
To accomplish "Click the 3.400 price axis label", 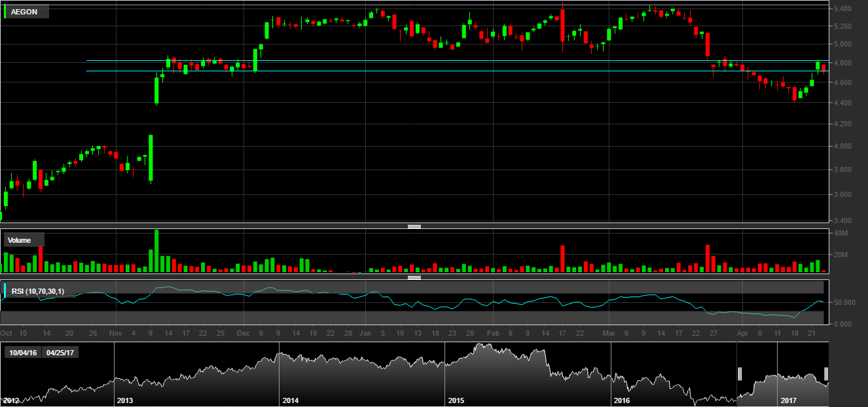I will pos(842,221).
